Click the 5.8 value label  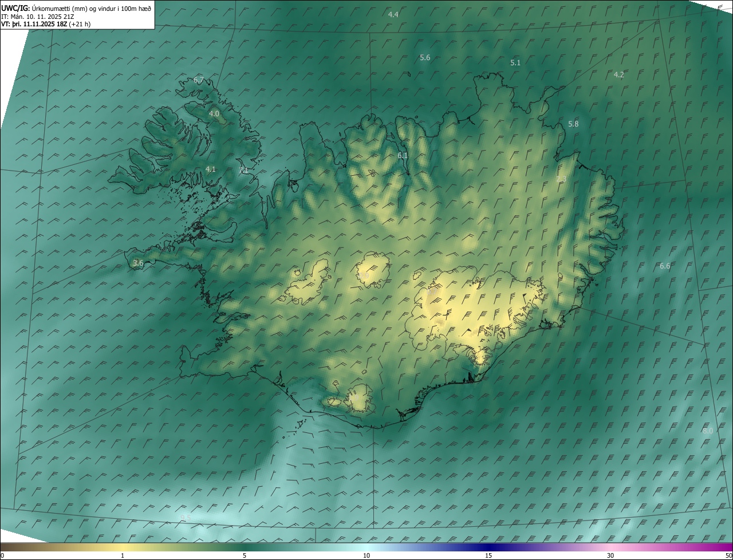coord(573,124)
